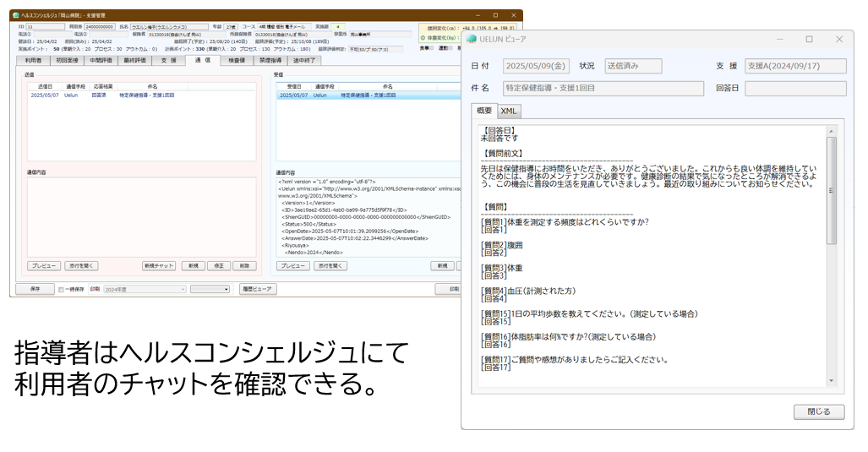Toggle the 一時保存 checkbox
Viewport: 868px width, 452px height.
(62, 289)
